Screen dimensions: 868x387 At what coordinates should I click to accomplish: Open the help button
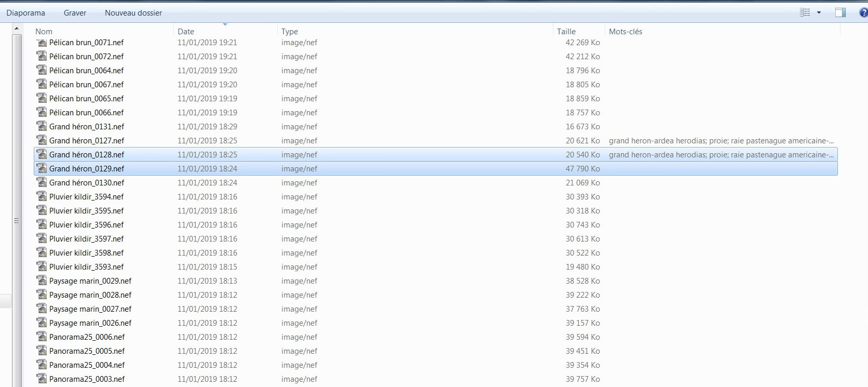[x=864, y=12]
